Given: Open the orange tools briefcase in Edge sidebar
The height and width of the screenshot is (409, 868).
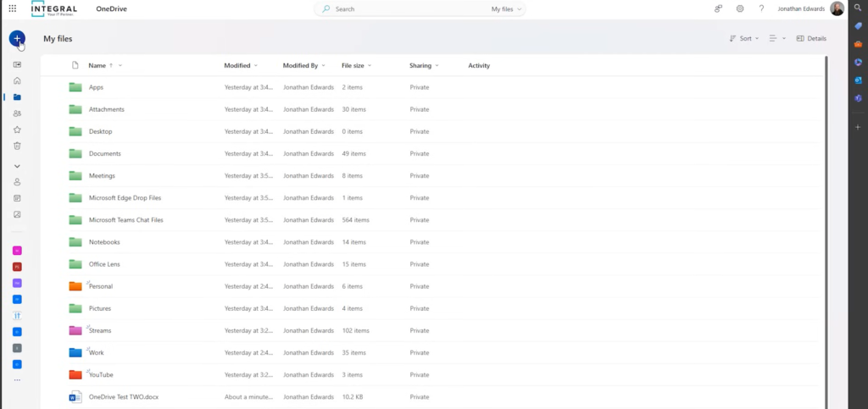Looking at the screenshot, I should pos(858,44).
